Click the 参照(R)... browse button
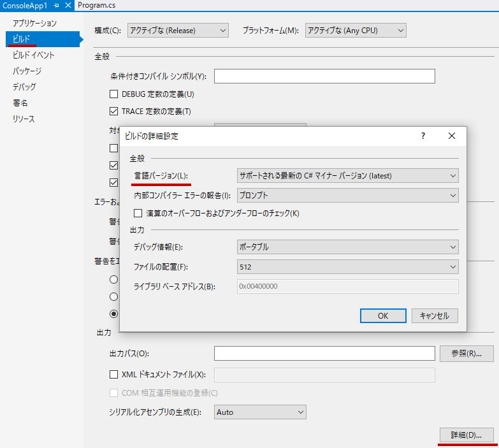This screenshot has width=499, height=448. [466, 354]
